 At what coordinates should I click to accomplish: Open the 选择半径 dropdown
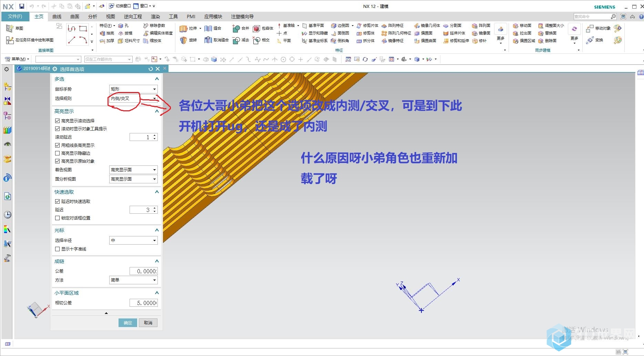coord(133,241)
